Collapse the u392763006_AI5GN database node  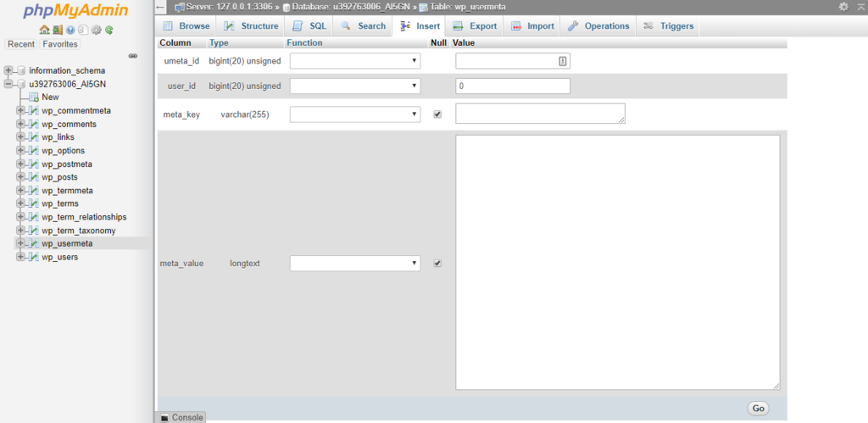tap(8, 84)
